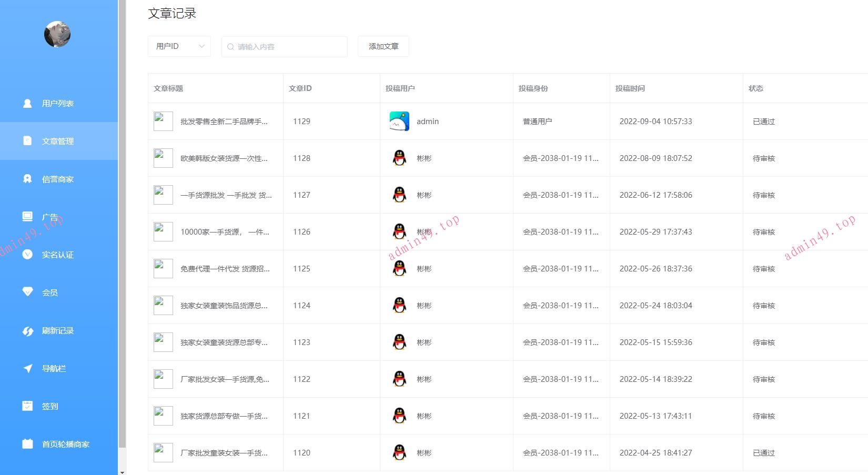868x475 pixels.
Task: Click the 签到 calendar check icon
Action: [x=27, y=406]
